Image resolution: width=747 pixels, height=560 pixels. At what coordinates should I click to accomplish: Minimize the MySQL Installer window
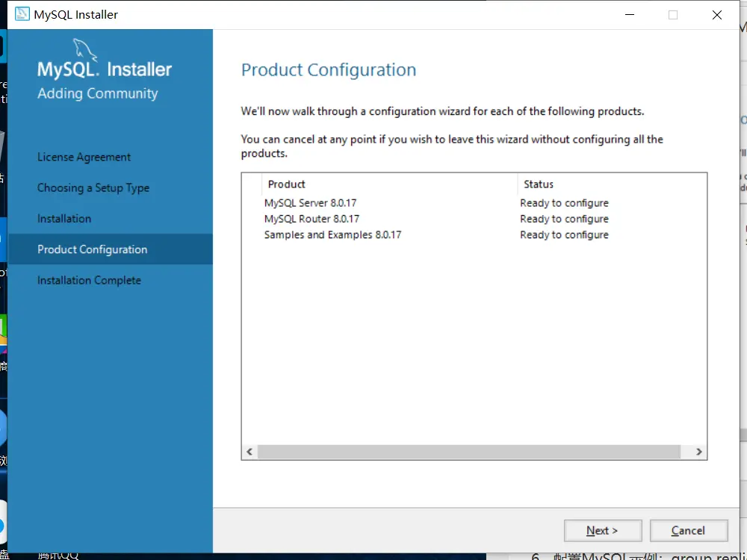[x=630, y=15]
